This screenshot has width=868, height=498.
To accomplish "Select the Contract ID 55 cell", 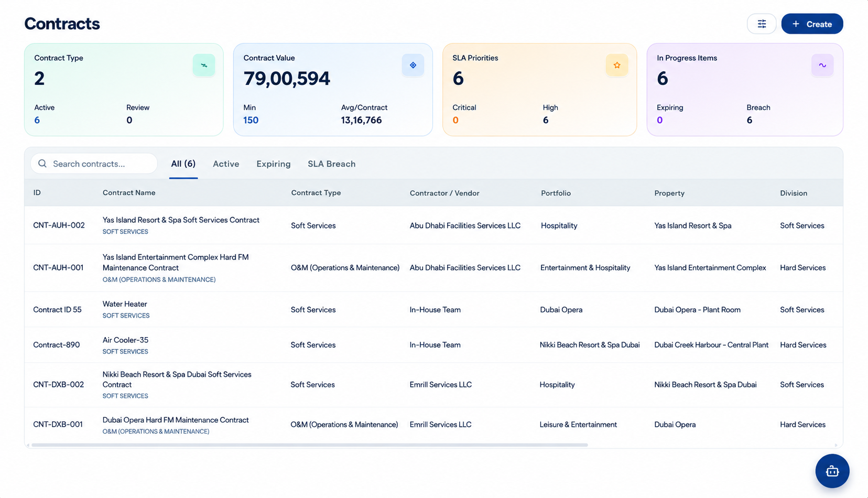I will [57, 309].
